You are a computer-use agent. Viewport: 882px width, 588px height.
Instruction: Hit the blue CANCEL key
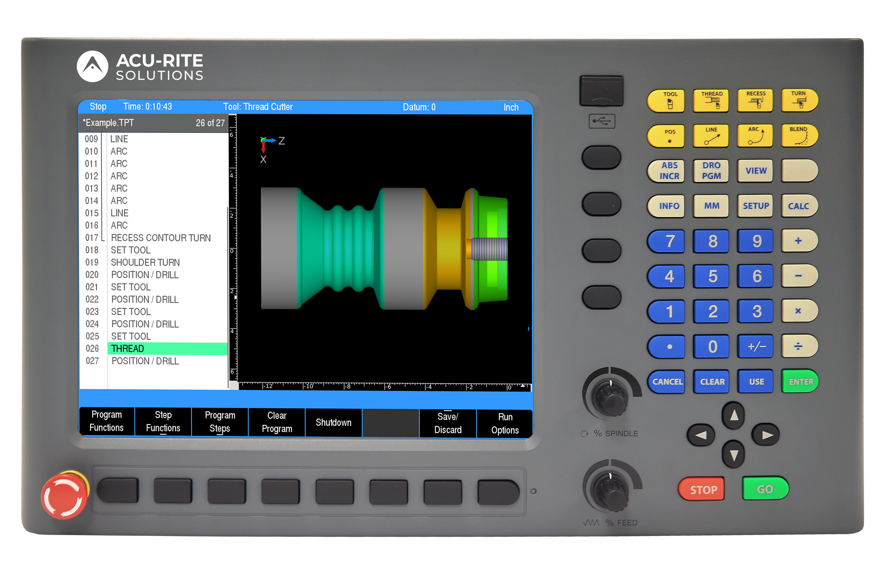(x=666, y=382)
